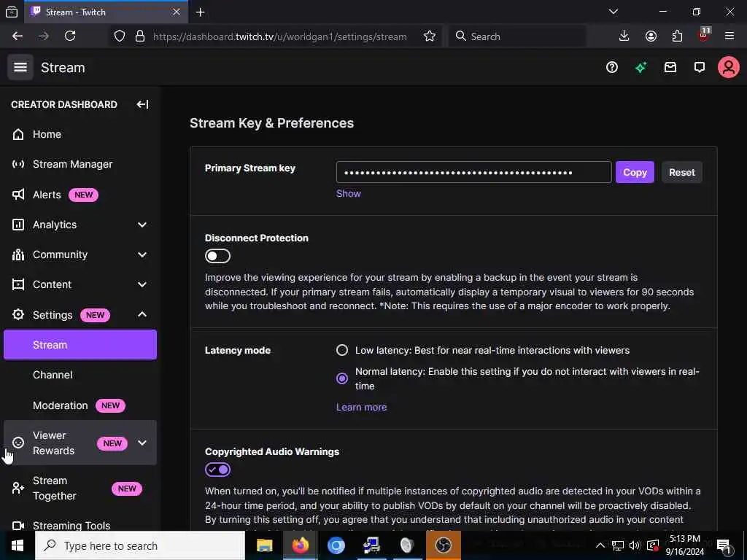Click the Content frame icon

tap(18, 285)
